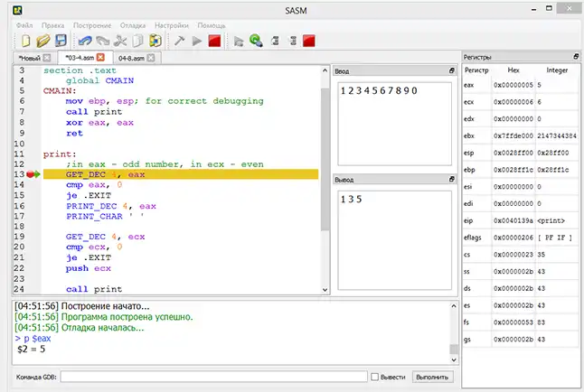Viewport: 584px width, 392px height.
Task: Click the Undo arrow icon
Action: [x=85, y=41]
